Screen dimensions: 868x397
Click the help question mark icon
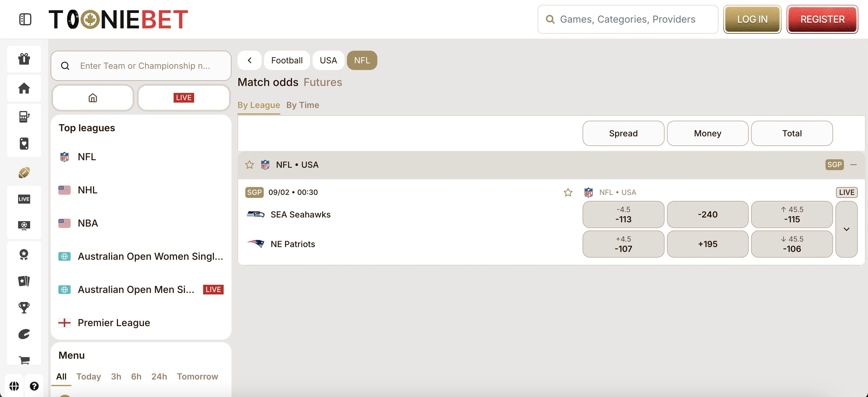34,386
